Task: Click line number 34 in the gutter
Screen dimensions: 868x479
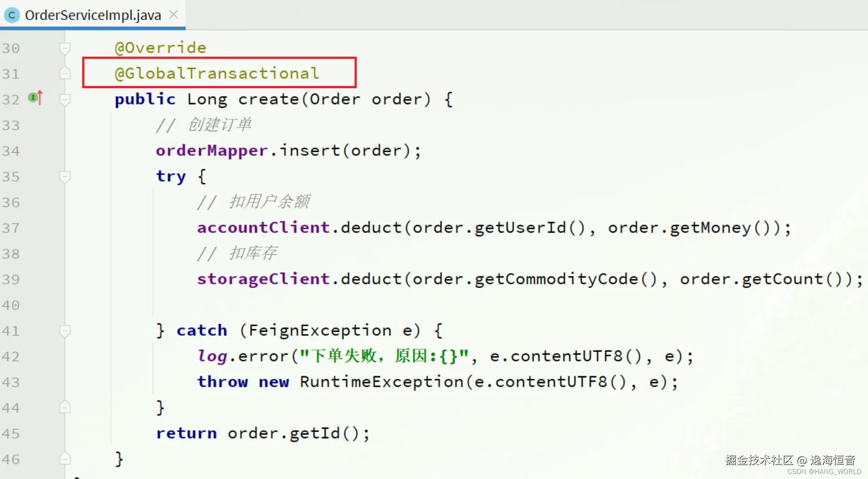Action: click(x=11, y=151)
